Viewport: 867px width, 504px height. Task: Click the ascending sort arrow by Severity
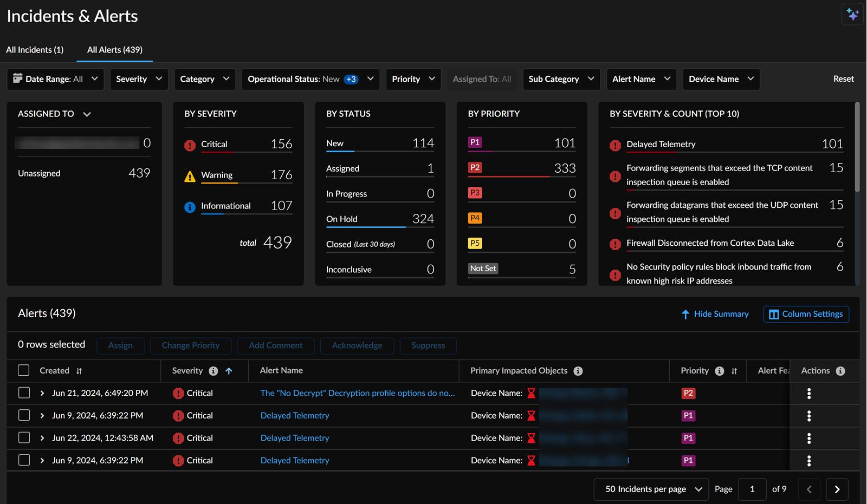229,371
